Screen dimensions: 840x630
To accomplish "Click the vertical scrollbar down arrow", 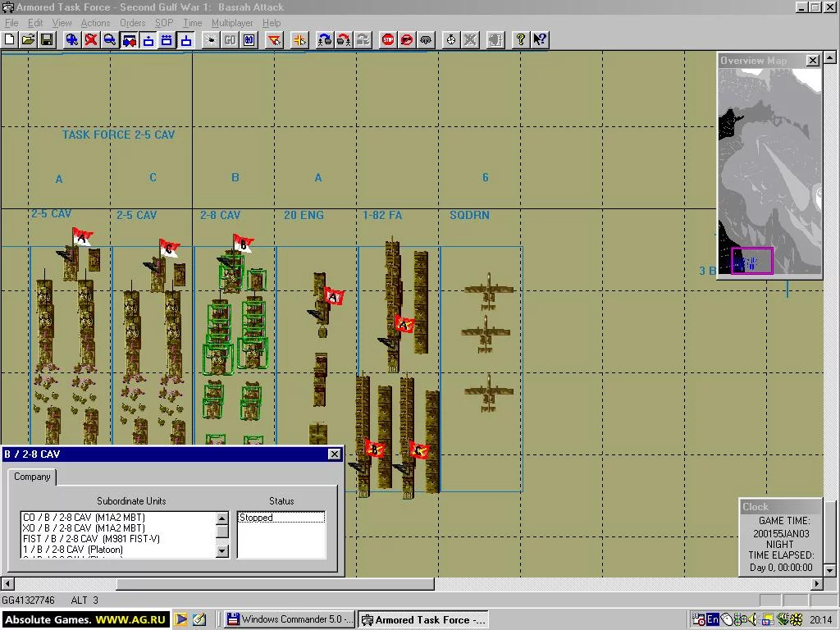I will 830,571.
